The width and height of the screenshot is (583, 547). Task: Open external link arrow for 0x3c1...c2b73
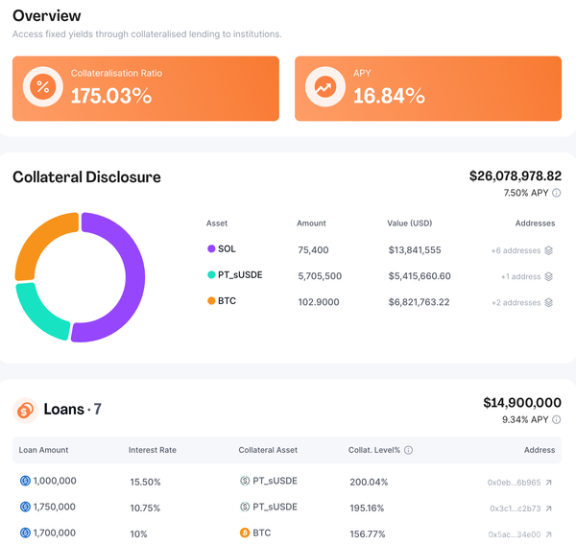[x=548, y=508]
